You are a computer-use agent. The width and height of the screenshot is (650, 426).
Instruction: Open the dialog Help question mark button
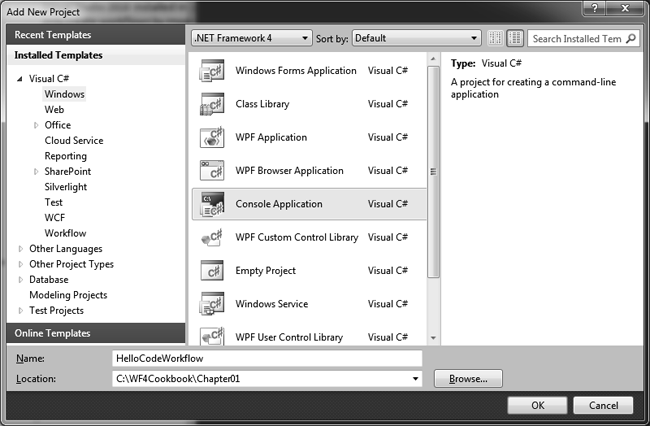(594, 8)
